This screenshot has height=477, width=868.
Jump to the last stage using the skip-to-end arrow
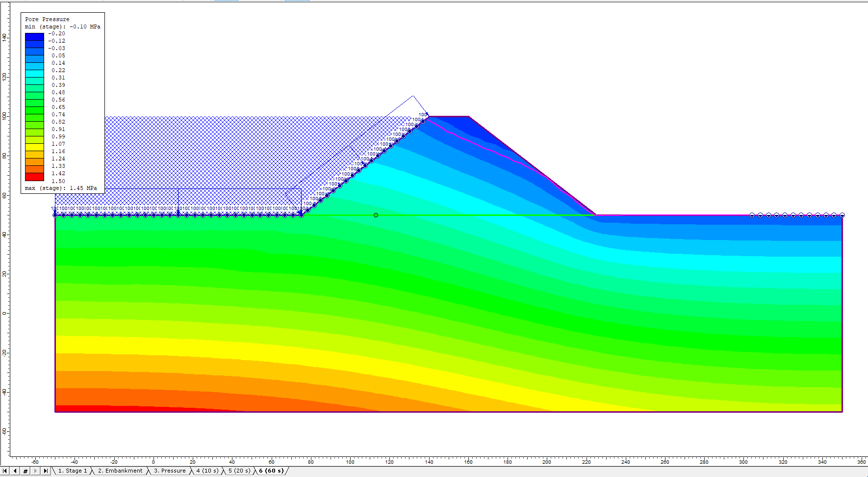coord(46,471)
